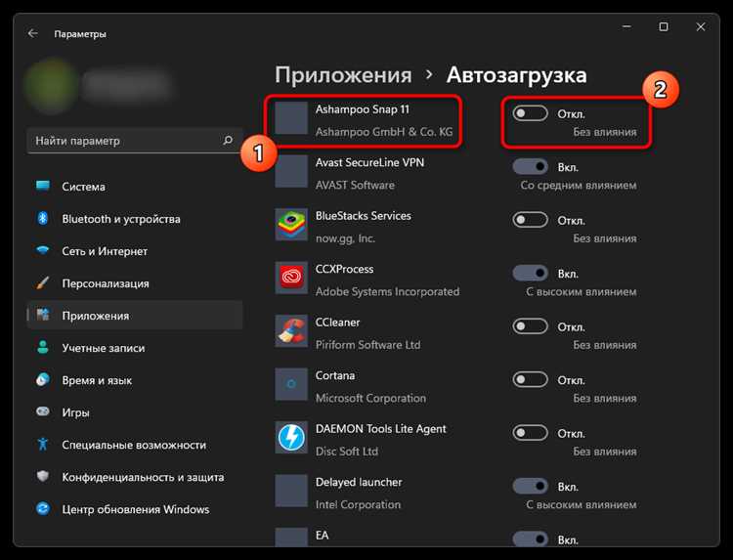Toggle CCleaner startup switch on

point(530,326)
